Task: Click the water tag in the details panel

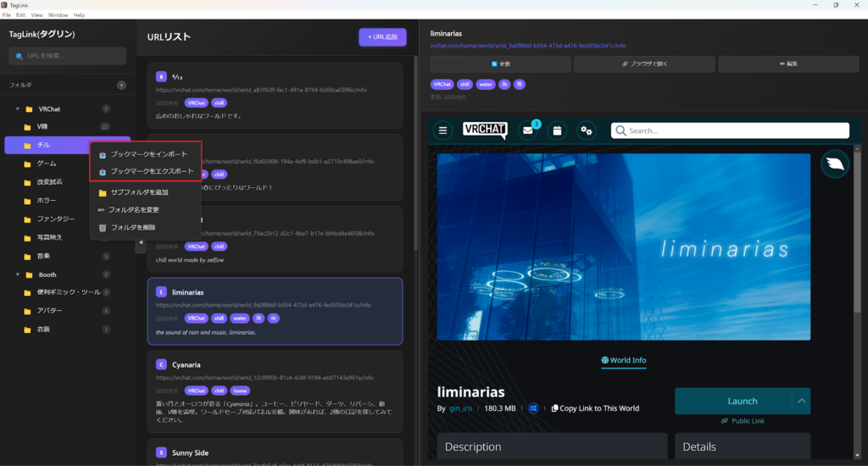Action: (486, 85)
